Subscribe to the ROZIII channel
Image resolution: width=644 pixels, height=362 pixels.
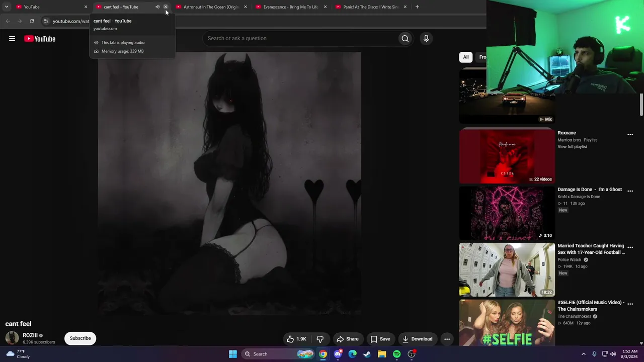tap(80, 338)
